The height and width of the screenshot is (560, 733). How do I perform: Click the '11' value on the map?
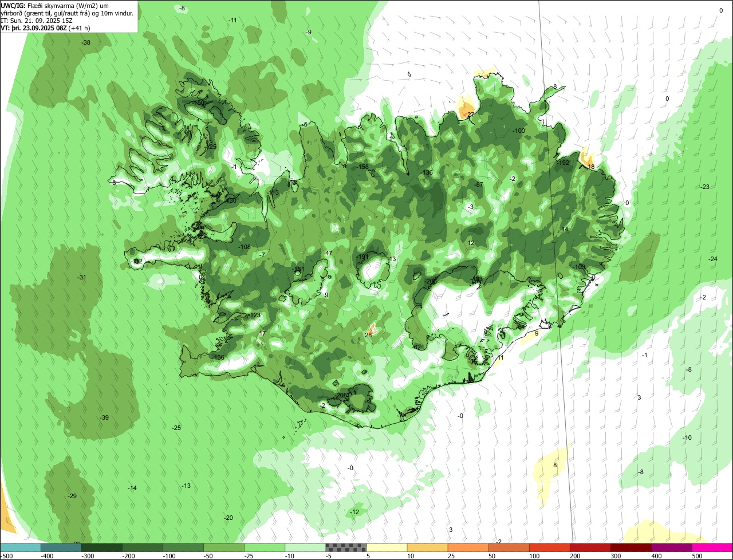point(500,358)
